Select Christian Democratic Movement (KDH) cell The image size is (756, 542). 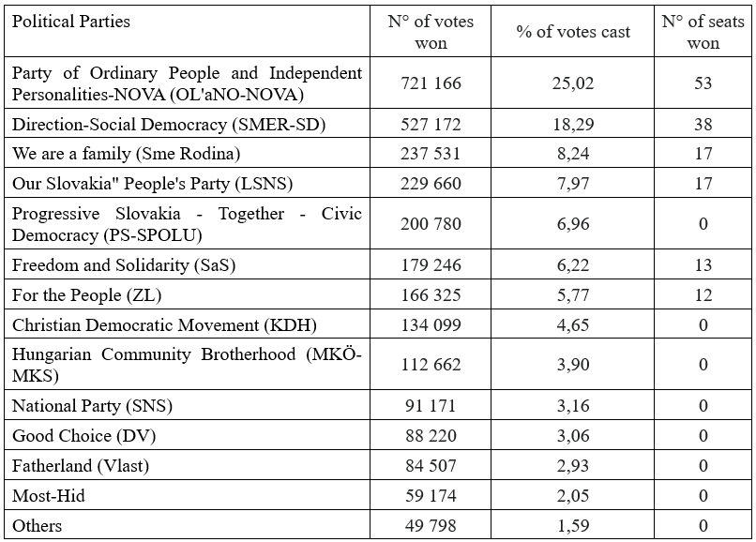tap(187, 324)
